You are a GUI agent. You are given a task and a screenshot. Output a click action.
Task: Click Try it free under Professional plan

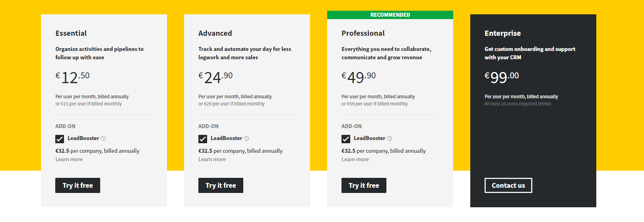(x=364, y=185)
